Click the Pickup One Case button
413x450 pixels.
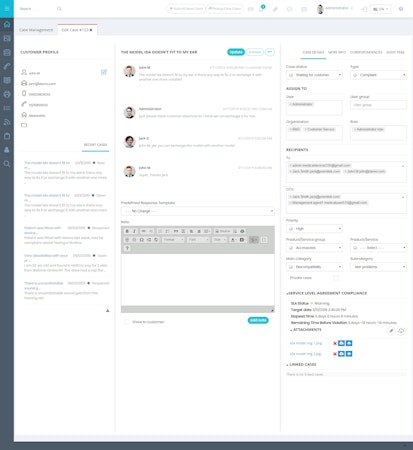(225, 9)
